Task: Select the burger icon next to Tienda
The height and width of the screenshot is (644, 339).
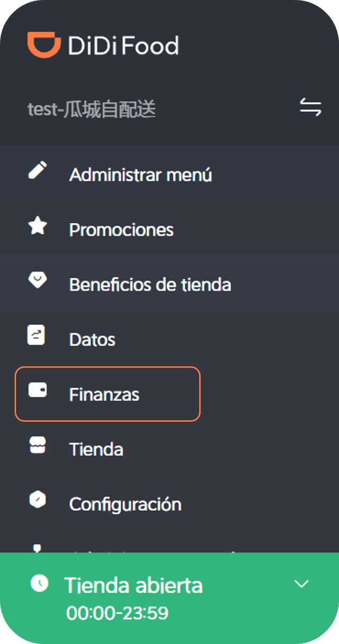Action: 37,445
